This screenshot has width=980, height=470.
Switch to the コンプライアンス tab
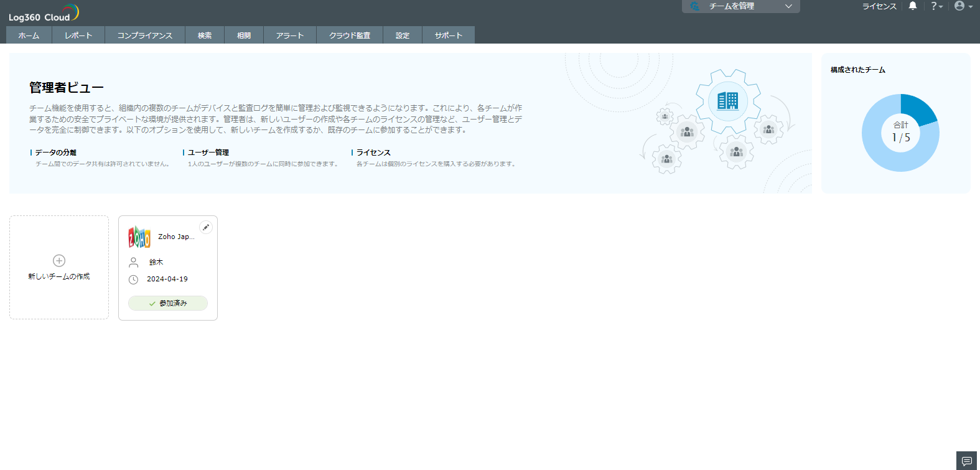click(145, 35)
